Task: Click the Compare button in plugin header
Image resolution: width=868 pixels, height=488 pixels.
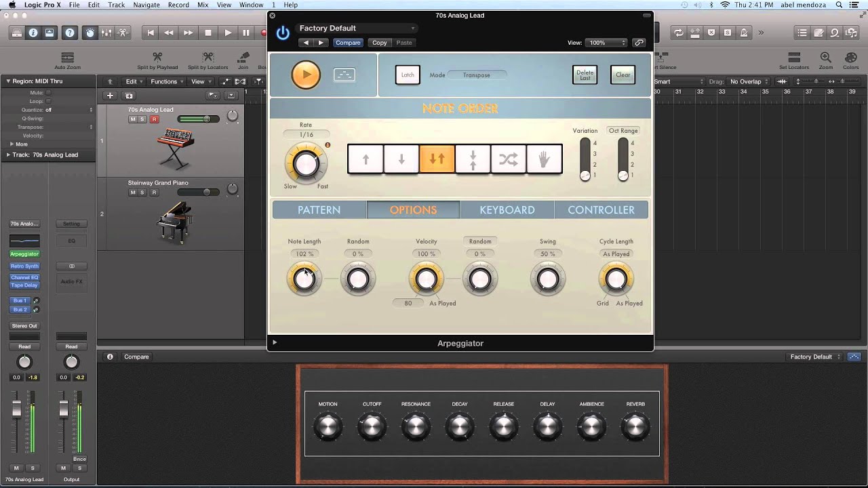Action: 348,43
